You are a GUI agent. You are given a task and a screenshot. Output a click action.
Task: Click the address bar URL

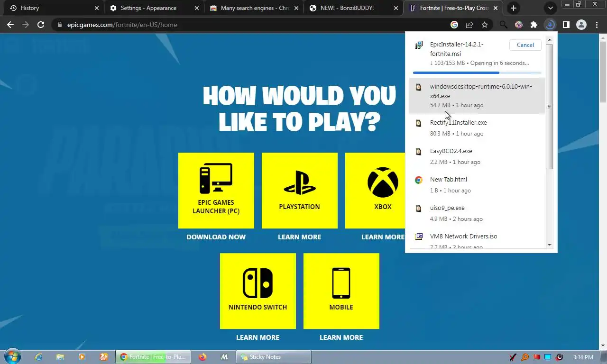pyautogui.click(x=122, y=25)
